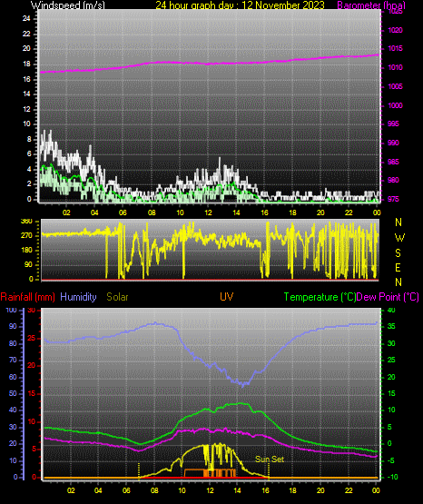Click the Solar legend label
The width and height of the screenshot is (423, 504).
[117, 297]
